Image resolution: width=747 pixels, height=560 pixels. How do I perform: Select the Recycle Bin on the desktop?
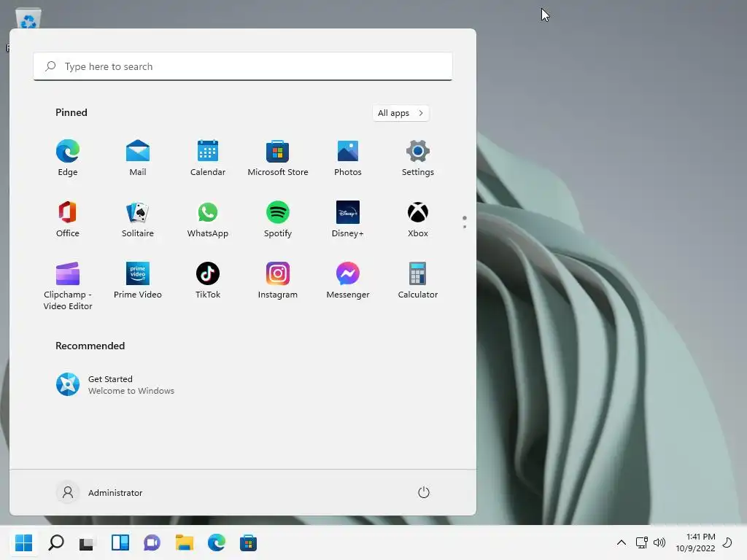(28, 19)
